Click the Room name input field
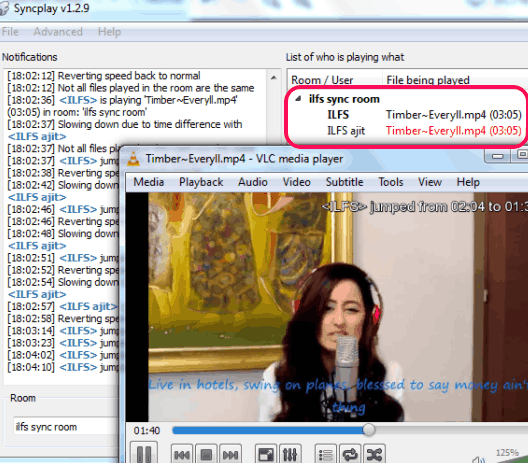The image size is (528, 463). (66, 427)
